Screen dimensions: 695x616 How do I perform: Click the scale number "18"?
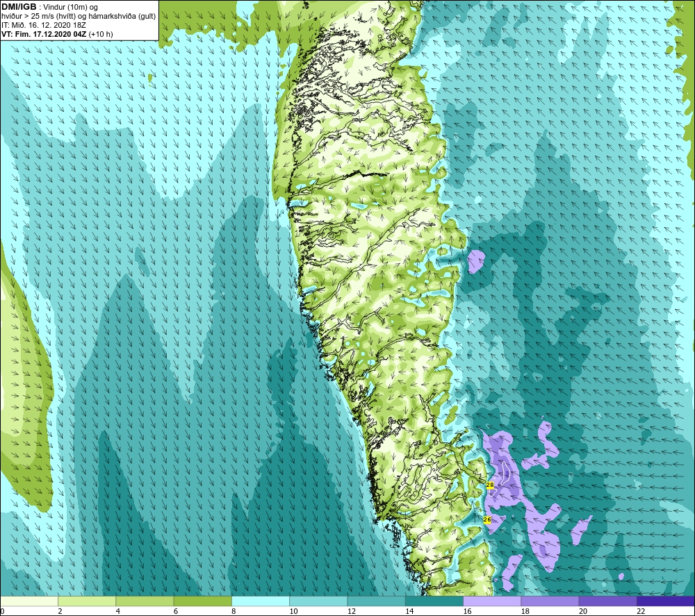tap(525, 612)
